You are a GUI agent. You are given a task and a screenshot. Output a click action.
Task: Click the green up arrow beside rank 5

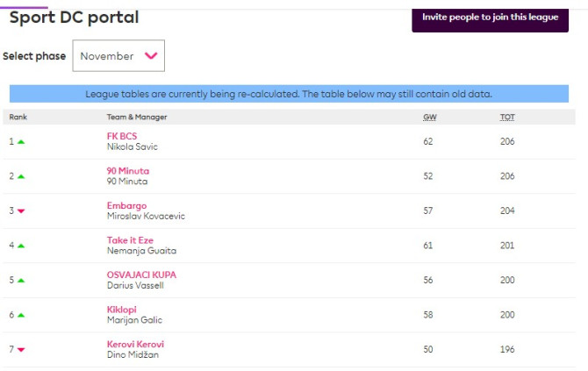(21, 281)
